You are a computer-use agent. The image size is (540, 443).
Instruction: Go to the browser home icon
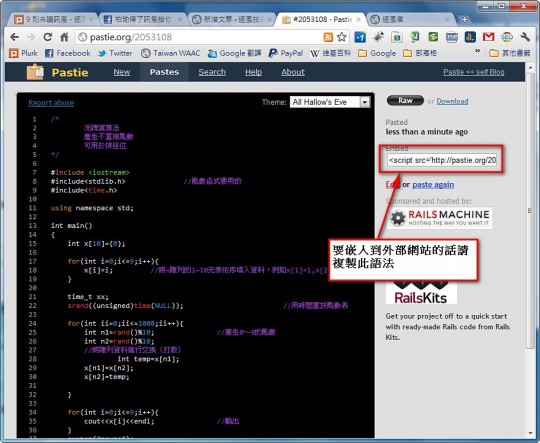coord(64,37)
